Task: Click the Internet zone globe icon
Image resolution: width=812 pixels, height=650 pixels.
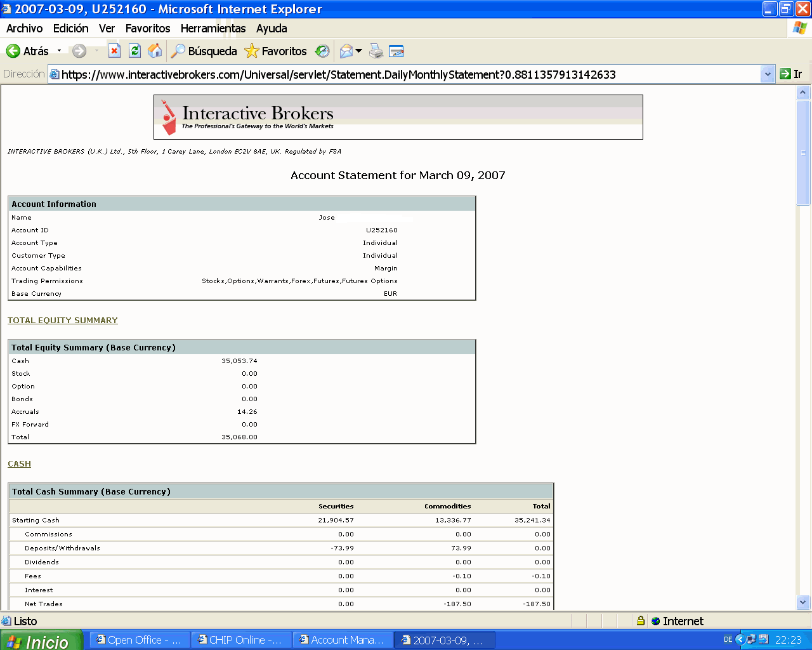Action: [656, 621]
